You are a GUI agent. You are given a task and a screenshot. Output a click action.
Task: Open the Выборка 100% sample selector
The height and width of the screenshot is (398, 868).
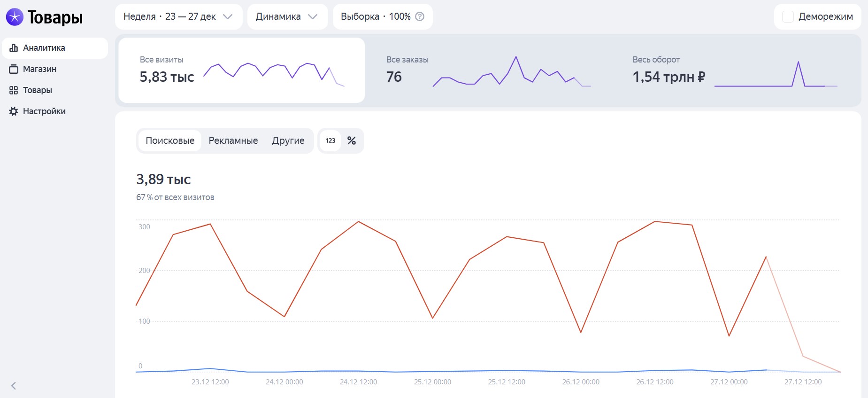point(376,16)
